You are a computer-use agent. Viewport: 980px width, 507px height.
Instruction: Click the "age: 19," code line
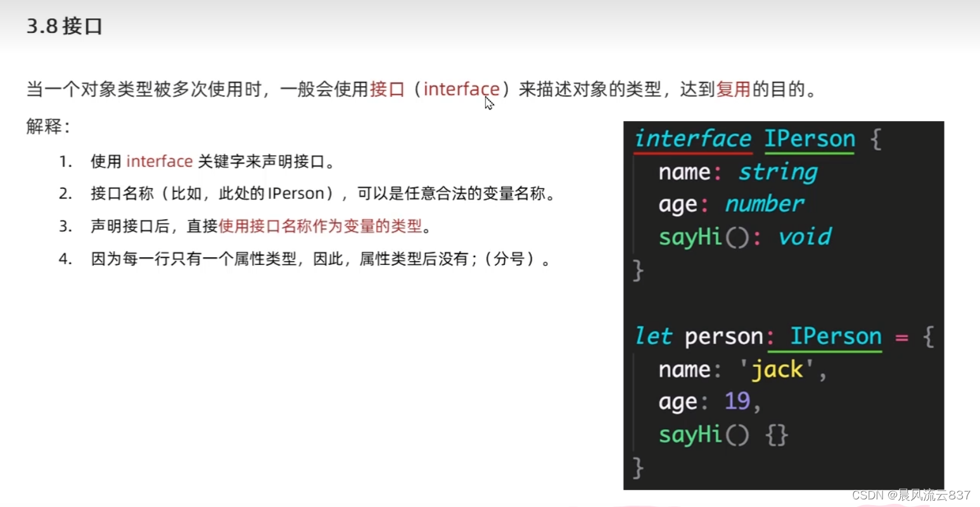click(710, 402)
